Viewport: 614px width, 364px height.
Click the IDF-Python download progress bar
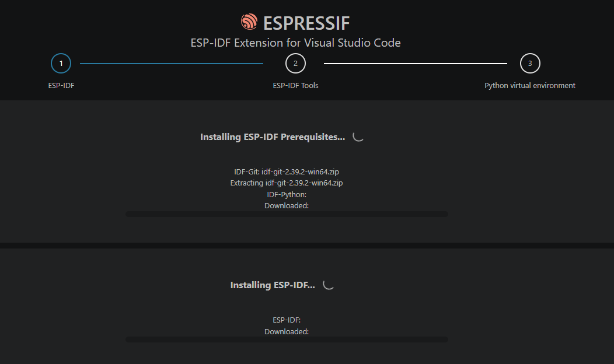tap(287, 214)
